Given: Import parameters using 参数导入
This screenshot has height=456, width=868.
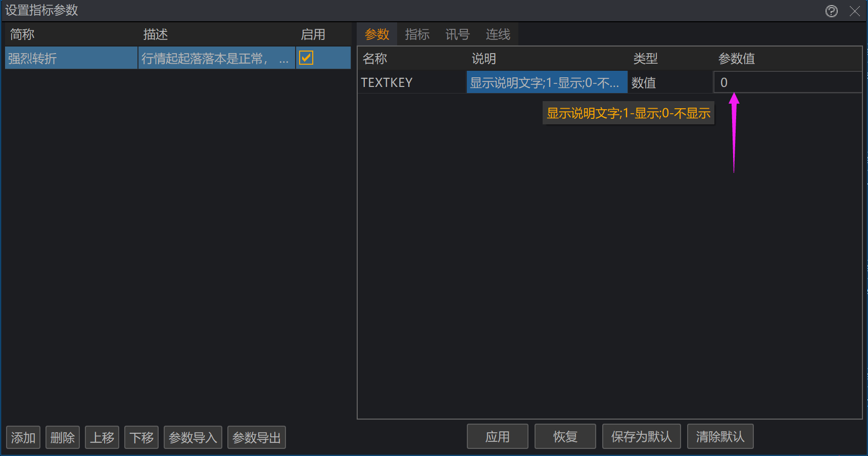Looking at the screenshot, I should (193, 437).
